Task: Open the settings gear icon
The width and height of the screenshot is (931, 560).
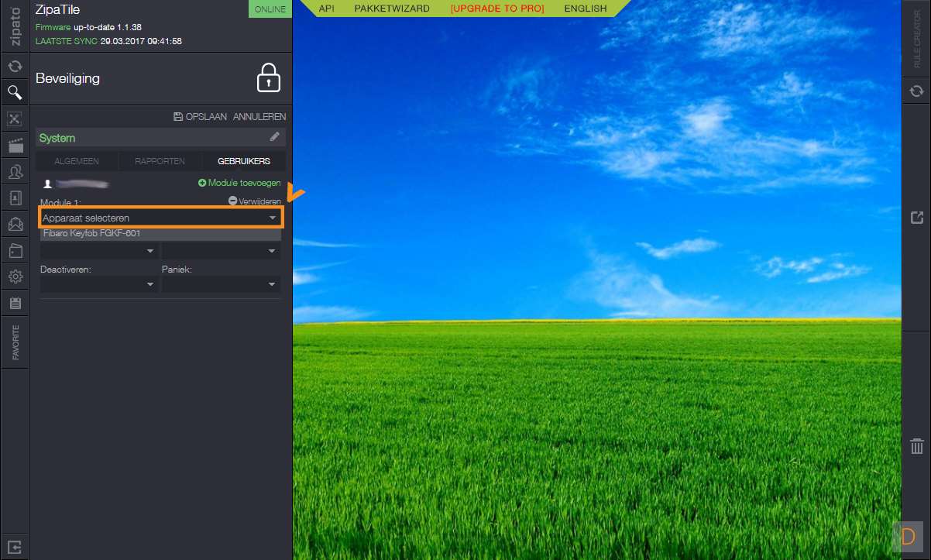Action: pyautogui.click(x=14, y=277)
